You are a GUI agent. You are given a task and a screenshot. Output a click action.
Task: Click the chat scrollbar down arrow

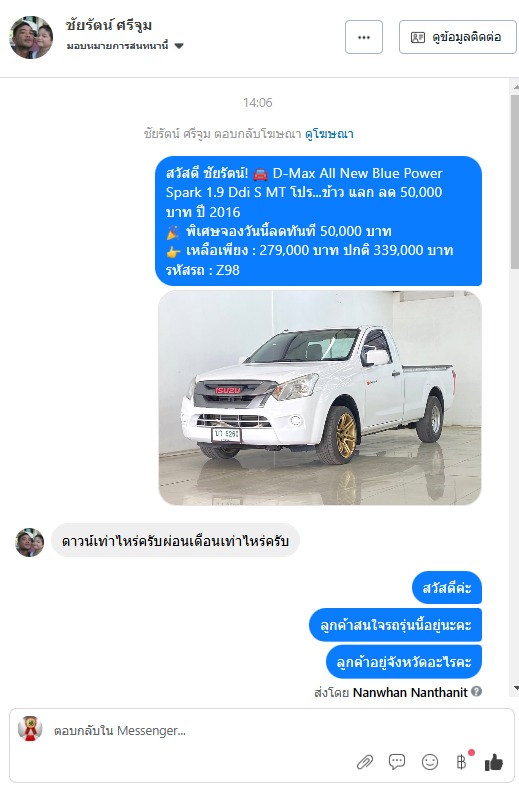(516, 688)
